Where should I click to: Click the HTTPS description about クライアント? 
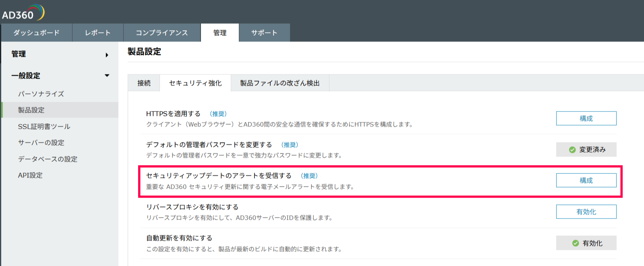[280, 124]
